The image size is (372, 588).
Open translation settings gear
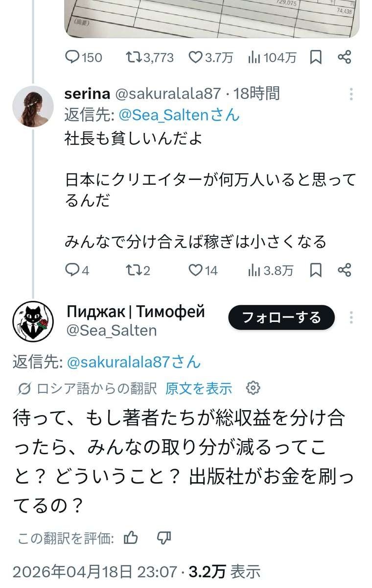coord(253,389)
